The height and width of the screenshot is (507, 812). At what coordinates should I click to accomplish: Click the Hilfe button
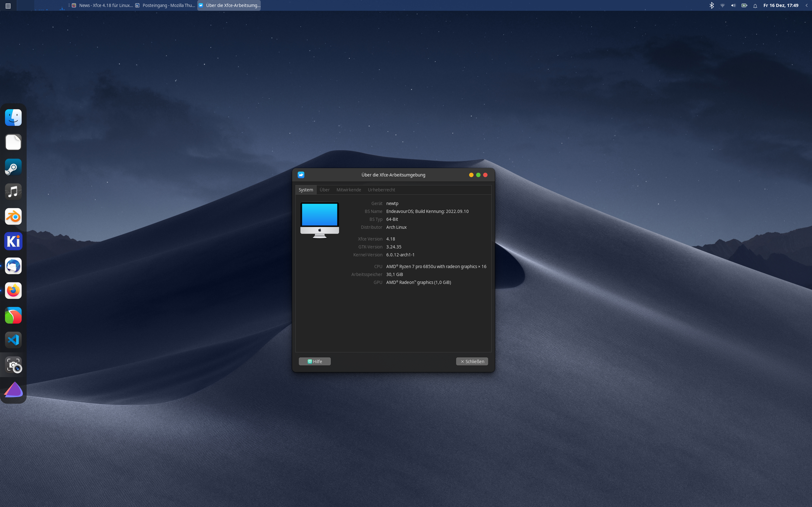pos(315,362)
